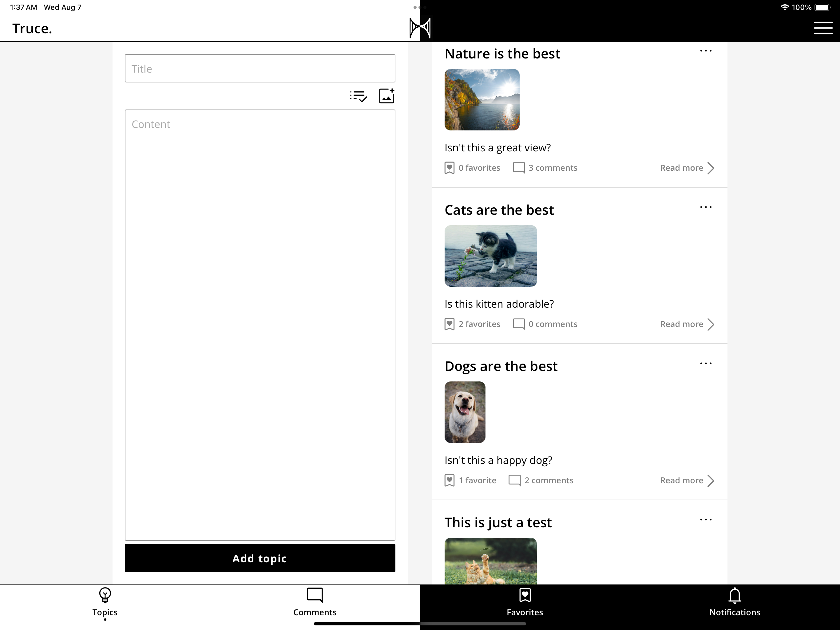The height and width of the screenshot is (630, 840).
Task: Open more options for Cats are the best
Action: [706, 207]
